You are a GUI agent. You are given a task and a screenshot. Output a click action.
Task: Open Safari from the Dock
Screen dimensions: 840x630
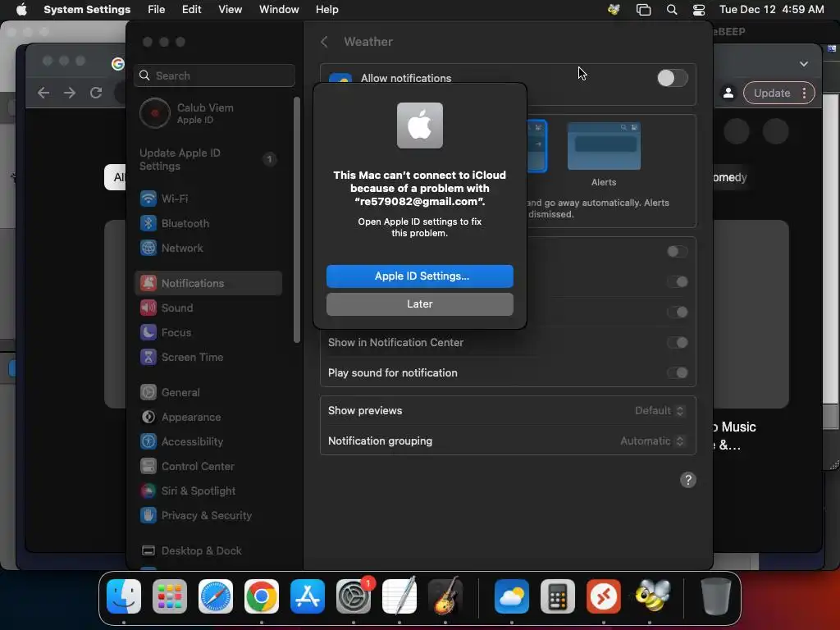tap(216, 596)
